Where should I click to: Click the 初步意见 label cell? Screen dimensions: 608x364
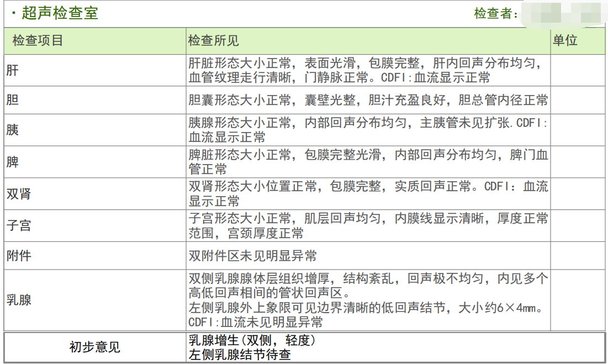[x=94, y=347]
